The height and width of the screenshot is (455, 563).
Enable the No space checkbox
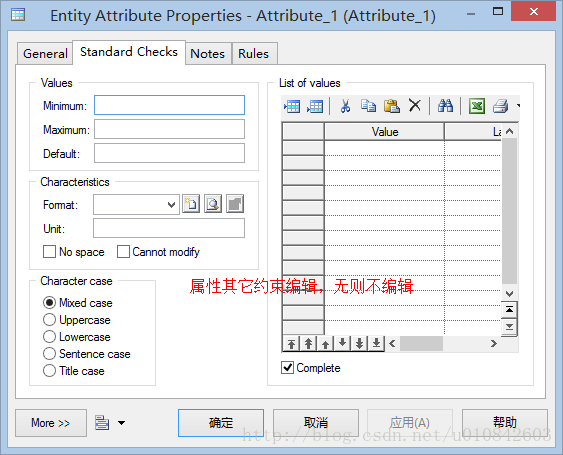click(49, 252)
